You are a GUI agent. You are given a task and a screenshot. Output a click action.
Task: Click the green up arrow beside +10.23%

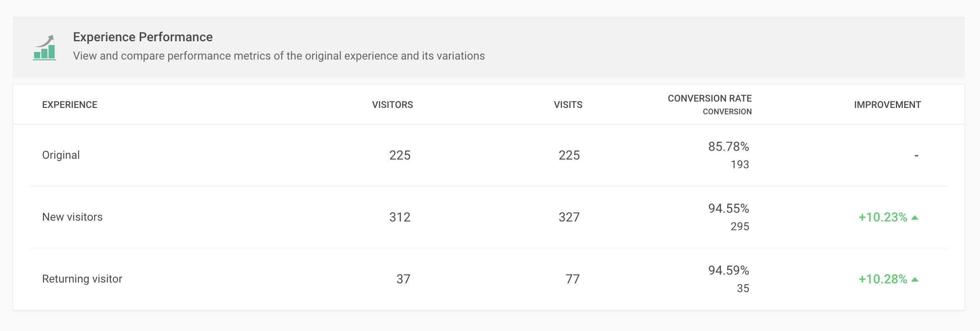click(x=915, y=217)
